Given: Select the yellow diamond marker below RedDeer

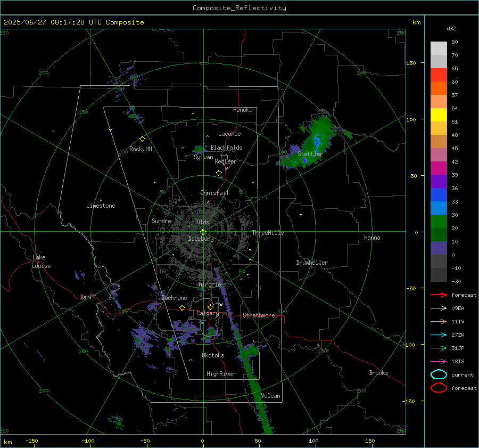Looking at the screenshot, I should tap(219, 173).
